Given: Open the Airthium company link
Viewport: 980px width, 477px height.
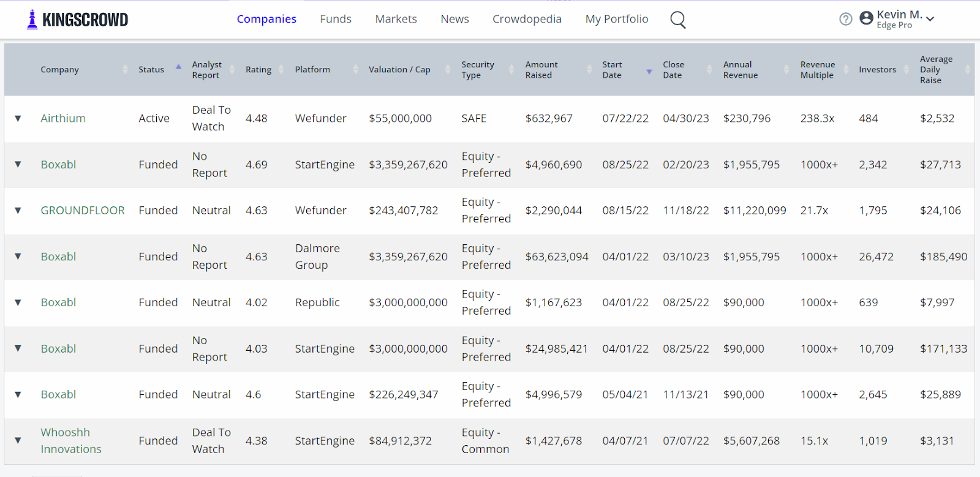Looking at the screenshot, I should point(63,118).
